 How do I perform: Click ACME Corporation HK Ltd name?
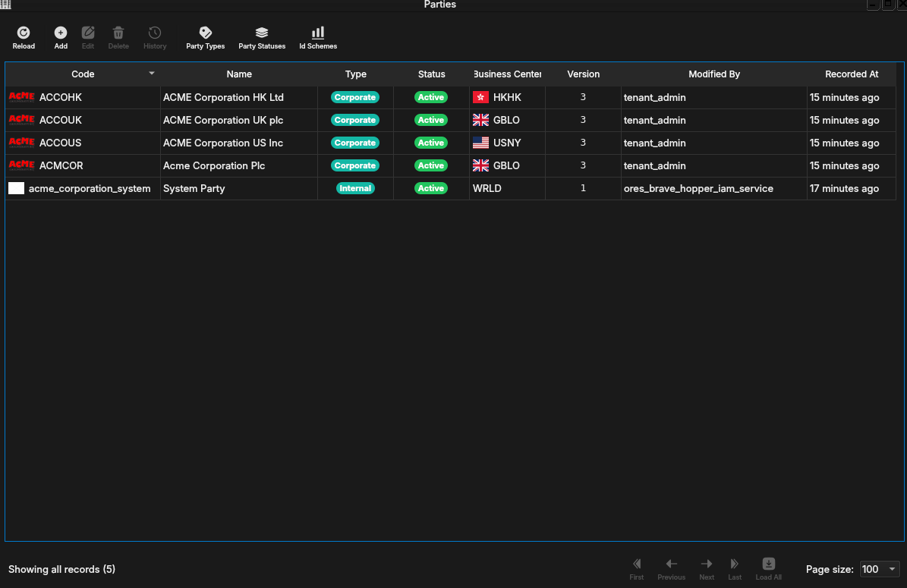click(x=223, y=97)
